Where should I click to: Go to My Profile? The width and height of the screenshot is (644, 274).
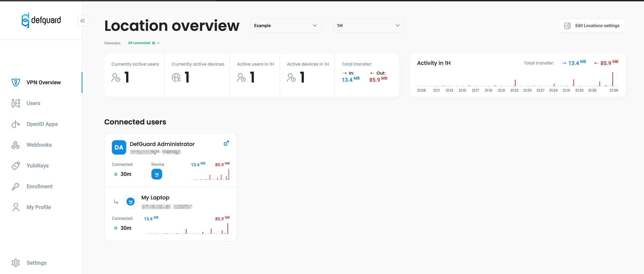click(x=39, y=207)
